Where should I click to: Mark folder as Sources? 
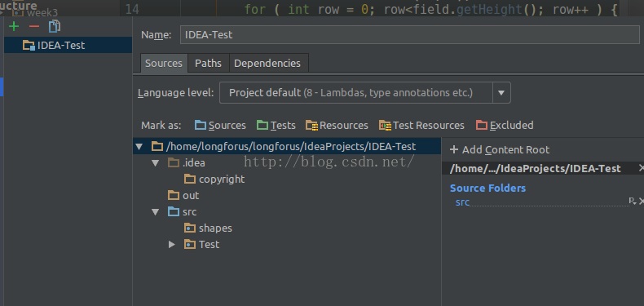pyautogui.click(x=220, y=126)
